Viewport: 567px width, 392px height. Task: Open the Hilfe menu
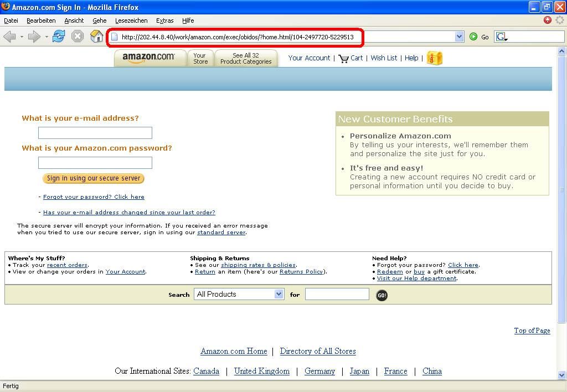tap(188, 20)
